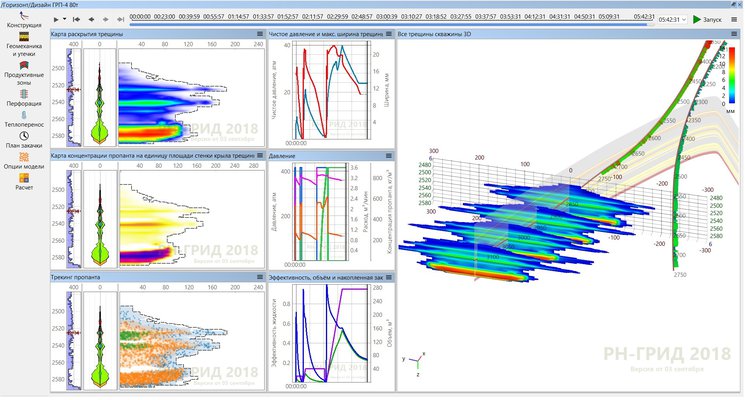Open Продуктивные зоны section

(x=24, y=73)
